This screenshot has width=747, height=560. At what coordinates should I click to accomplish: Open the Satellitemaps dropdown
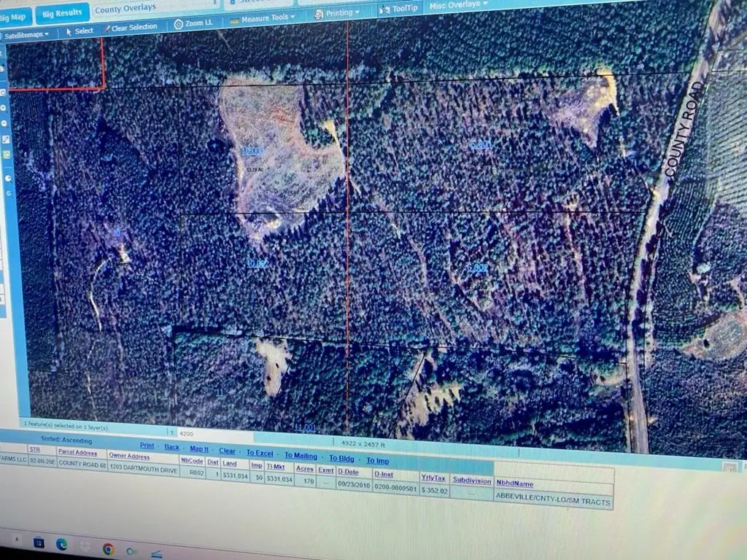[26, 34]
